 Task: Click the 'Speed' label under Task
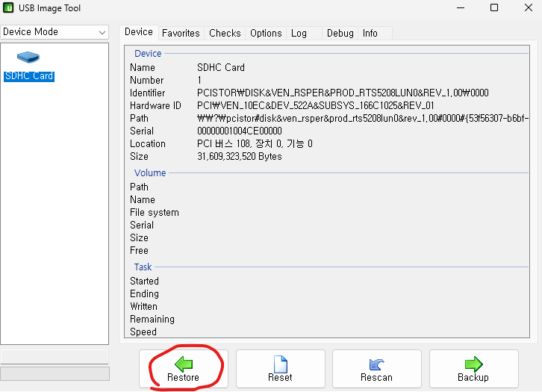[x=143, y=332]
